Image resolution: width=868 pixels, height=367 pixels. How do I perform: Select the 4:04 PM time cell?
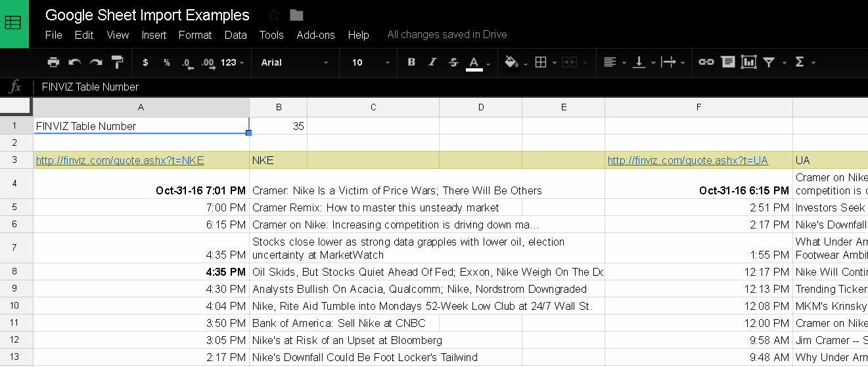pos(141,306)
